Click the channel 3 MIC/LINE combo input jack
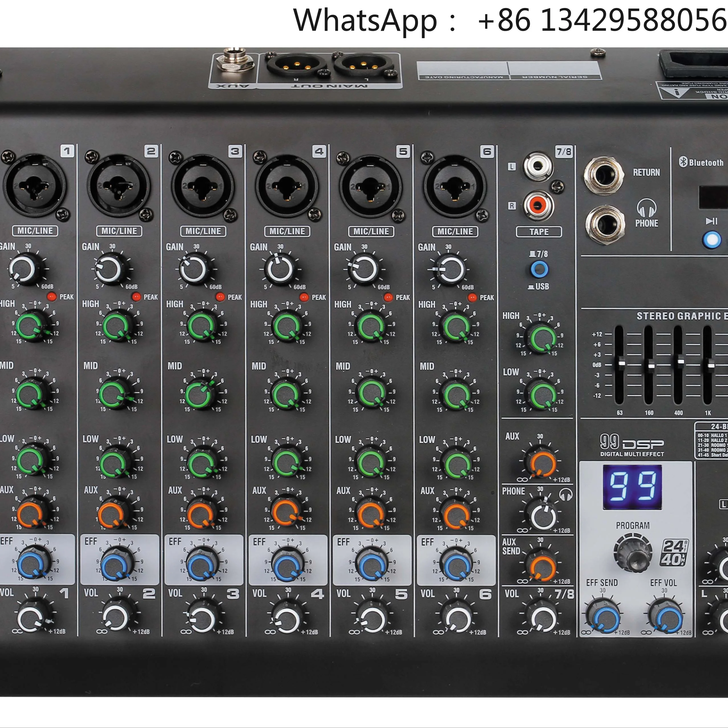Image resolution: width=728 pixels, height=728 pixels. coord(202,187)
